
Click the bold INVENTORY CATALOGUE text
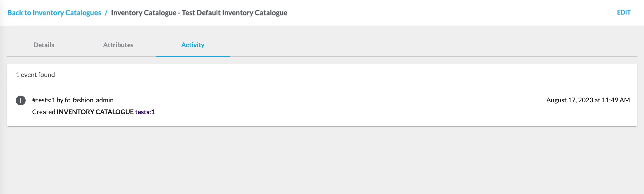[95, 112]
